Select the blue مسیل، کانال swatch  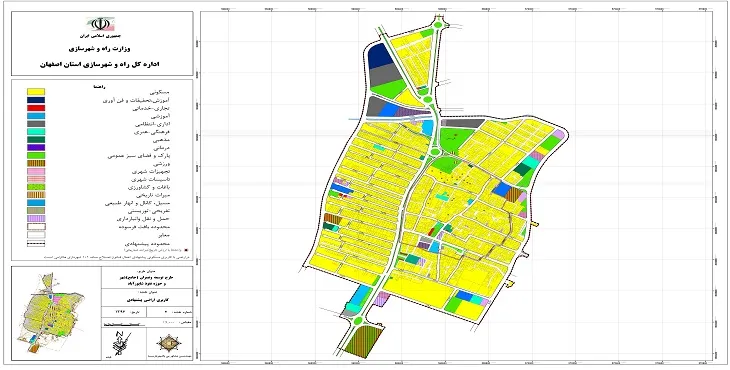pyautogui.click(x=36, y=202)
